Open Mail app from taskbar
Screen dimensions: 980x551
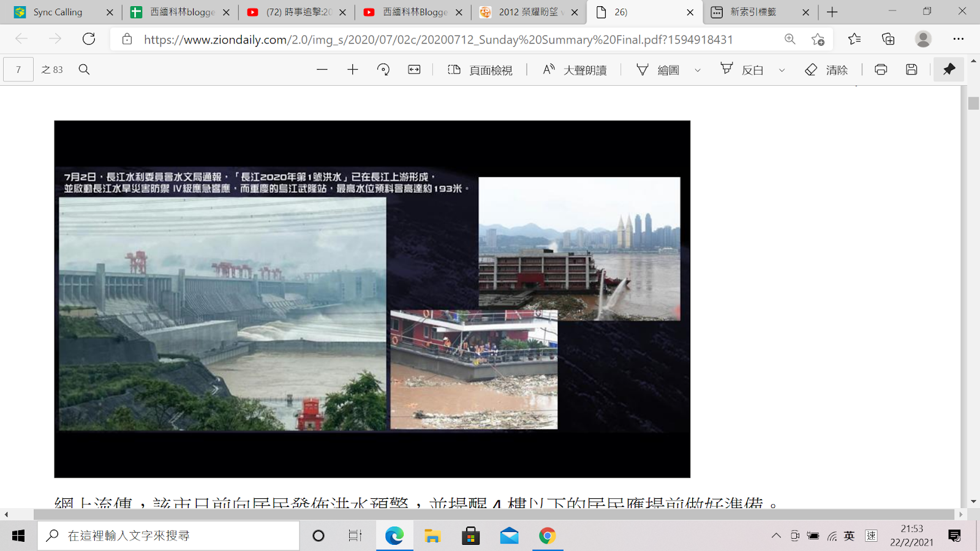[x=509, y=536]
